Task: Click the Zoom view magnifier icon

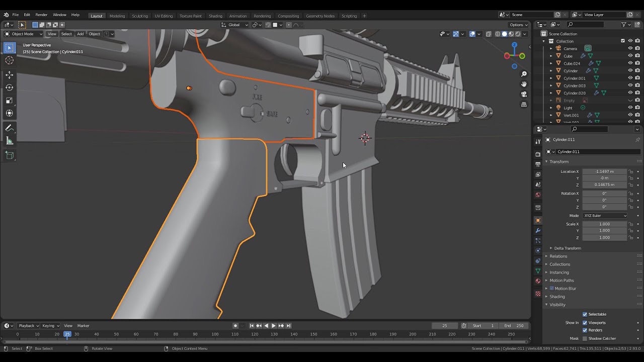Action: pyautogui.click(x=524, y=74)
